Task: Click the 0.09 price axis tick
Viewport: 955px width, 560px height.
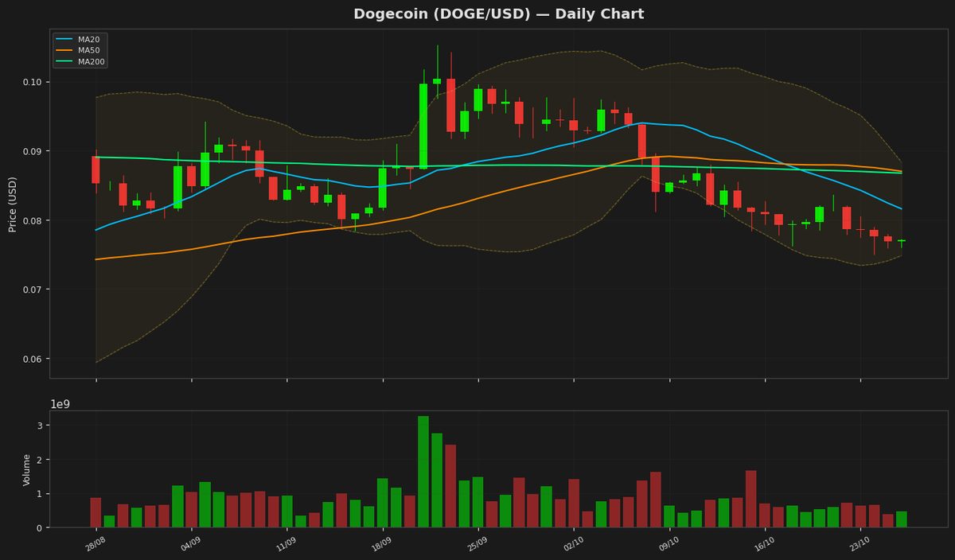Action: [33, 151]
